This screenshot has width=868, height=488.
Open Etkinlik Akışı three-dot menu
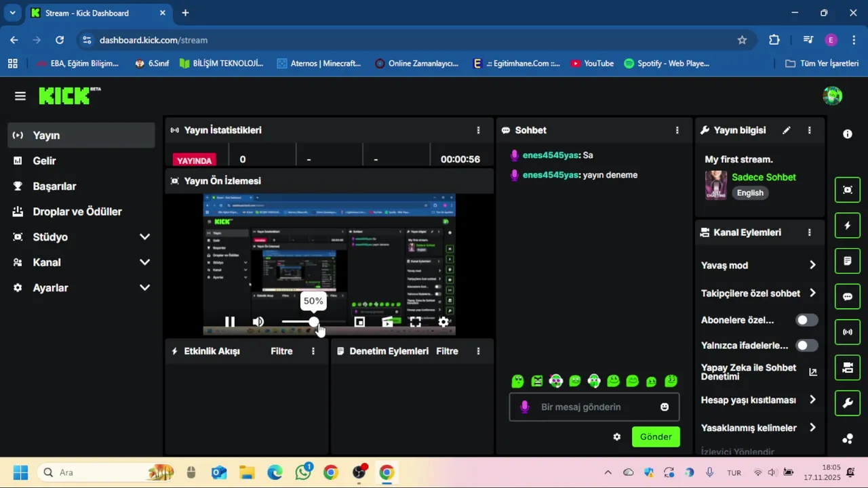(313, 351)
